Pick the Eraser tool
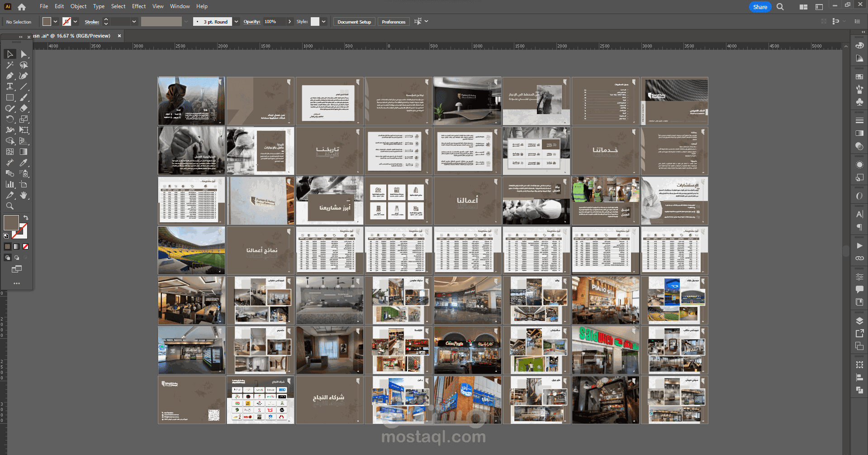Screen dimensions: 868x455 coord(24,109)
